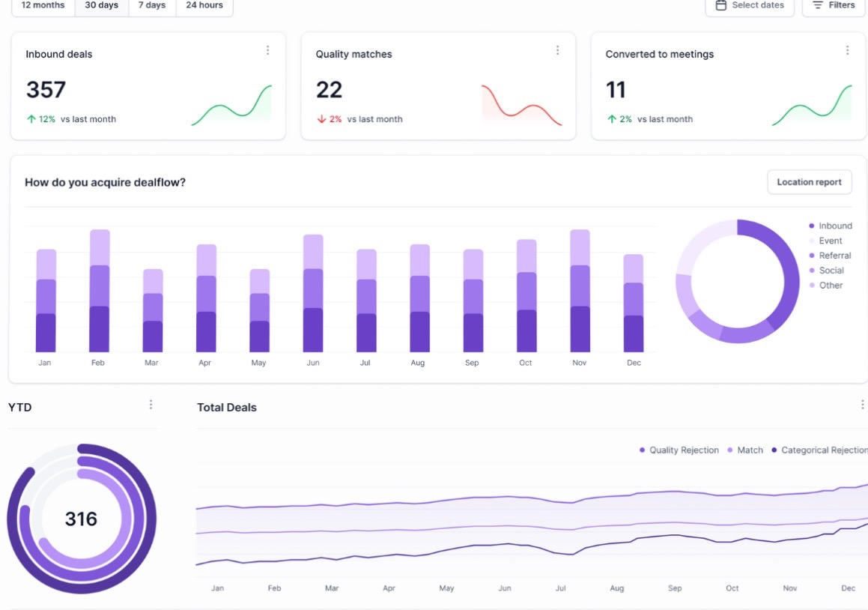The height and width of the screenshot is (610, 868).
Task: Open the Converted to meetings options menu
Action: pos(847,50)
